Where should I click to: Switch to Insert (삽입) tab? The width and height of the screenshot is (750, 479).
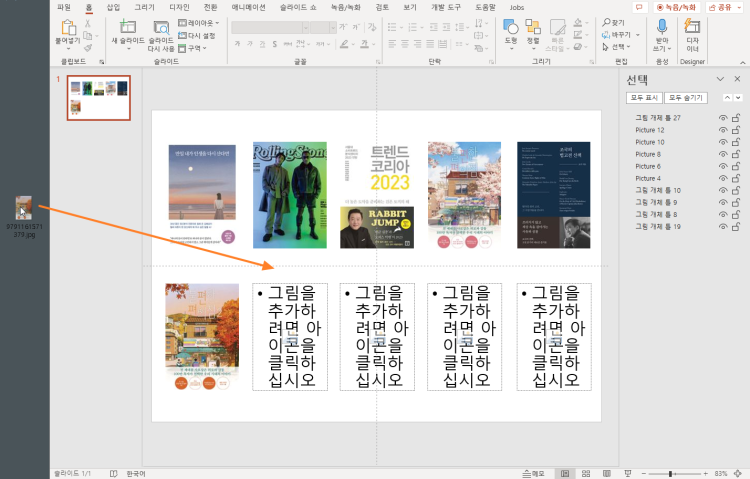pos(113,7)
